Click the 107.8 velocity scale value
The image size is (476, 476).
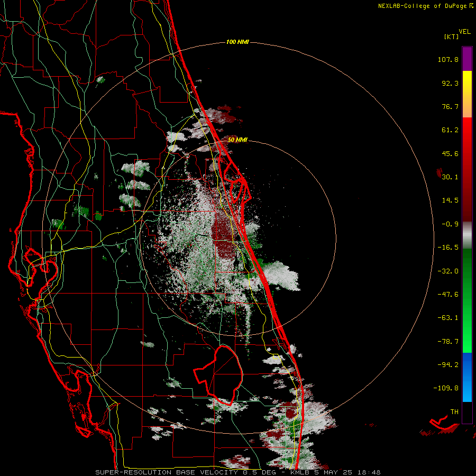click(448, 59)
